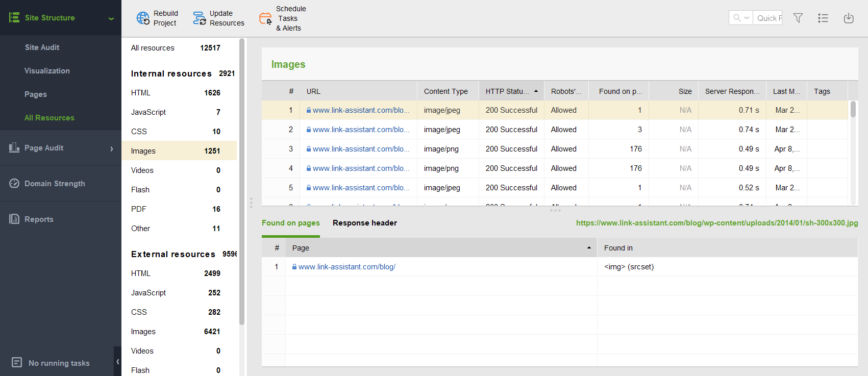Open the Reports module

tap(39, 219)
